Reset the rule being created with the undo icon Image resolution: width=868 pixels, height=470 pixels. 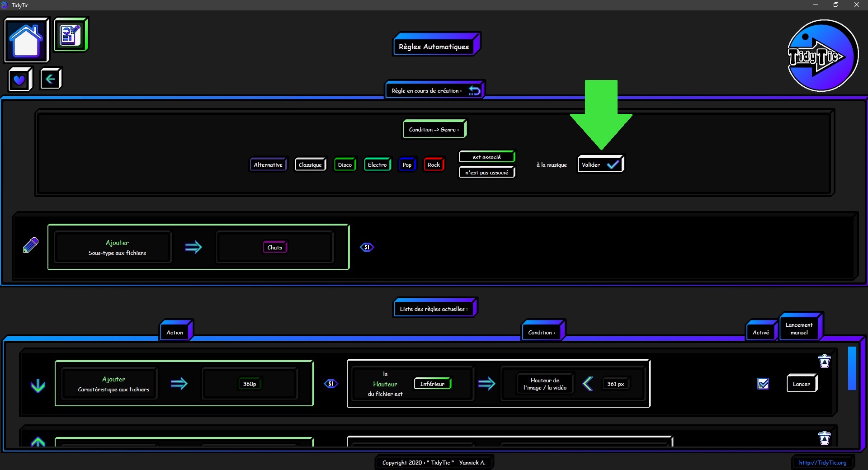[474, 90]
